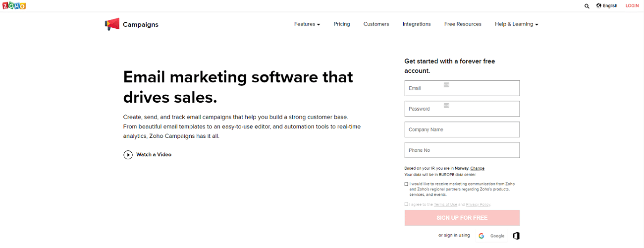Tick the marketing communication checkbox
The image size is (644, 248).
[406, 184]
